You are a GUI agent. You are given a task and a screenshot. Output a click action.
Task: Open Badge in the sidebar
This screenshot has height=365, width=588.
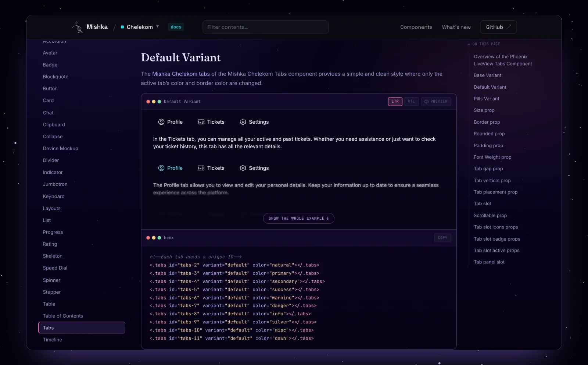pyautogui.click(x=50, y=65)
